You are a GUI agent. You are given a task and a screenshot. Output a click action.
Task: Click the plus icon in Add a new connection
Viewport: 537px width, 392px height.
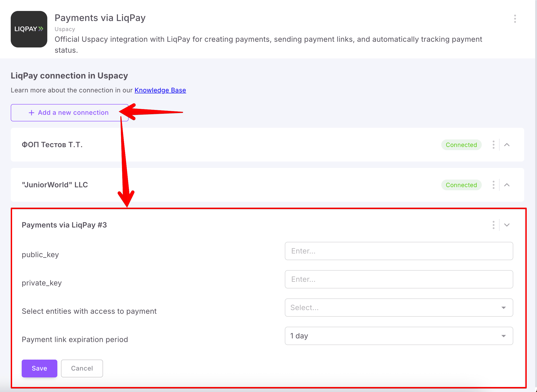coord(31,113)
